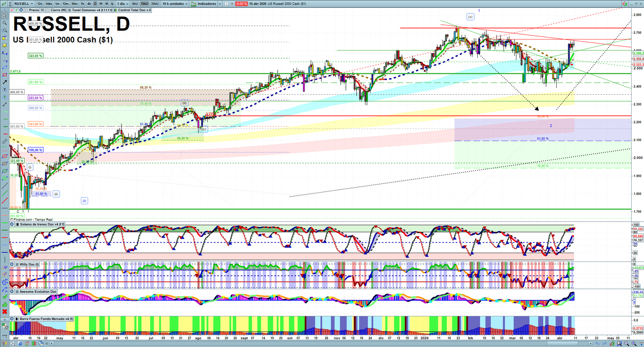Toggle the weekly W timeframe button
The height and width of the screenshot is (347, 644).
point(101,4)
